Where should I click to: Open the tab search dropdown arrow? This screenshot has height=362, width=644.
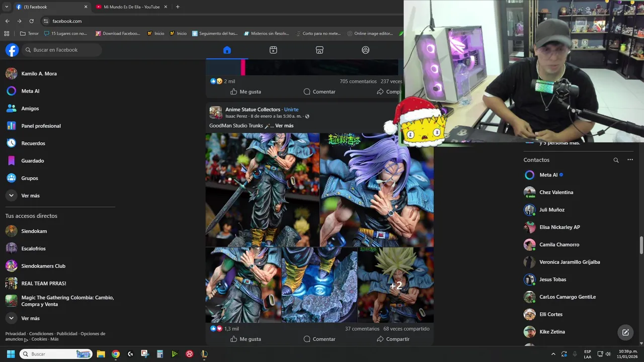tap(6, 7)
